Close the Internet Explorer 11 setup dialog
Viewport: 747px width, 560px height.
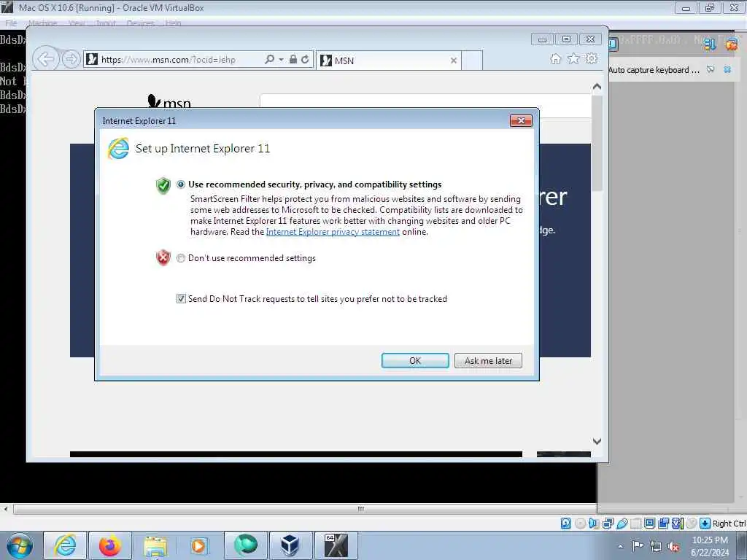click(521, 120)
